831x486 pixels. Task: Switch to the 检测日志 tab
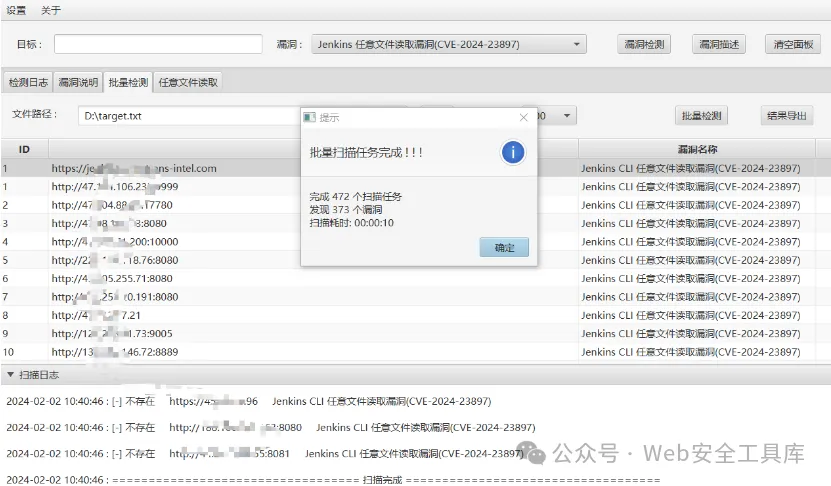[x=28, y=82]
